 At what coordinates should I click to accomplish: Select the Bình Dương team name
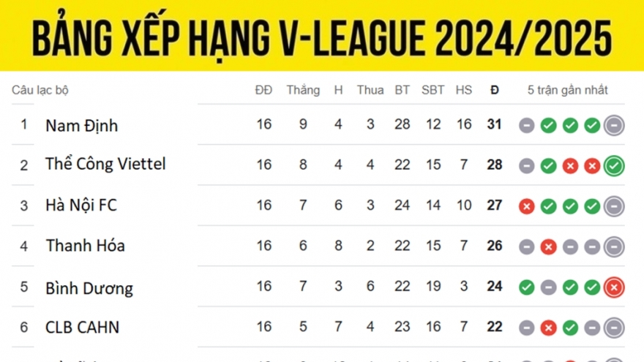tap(89, 287)
